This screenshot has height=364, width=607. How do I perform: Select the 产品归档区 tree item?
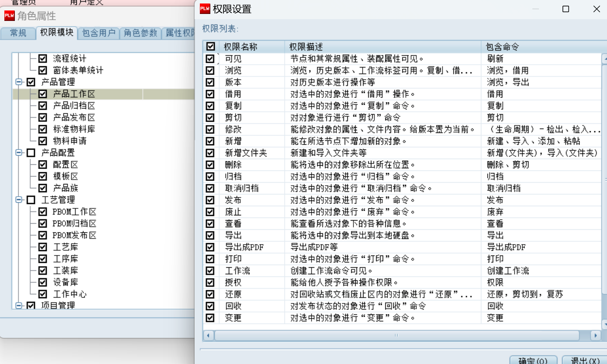click(74, 105)
